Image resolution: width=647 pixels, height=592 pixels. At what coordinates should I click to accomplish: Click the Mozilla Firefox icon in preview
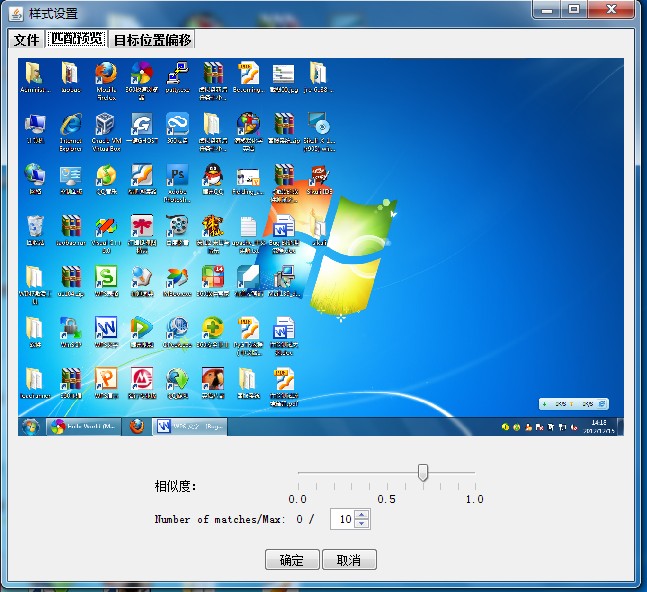[106, 74]
